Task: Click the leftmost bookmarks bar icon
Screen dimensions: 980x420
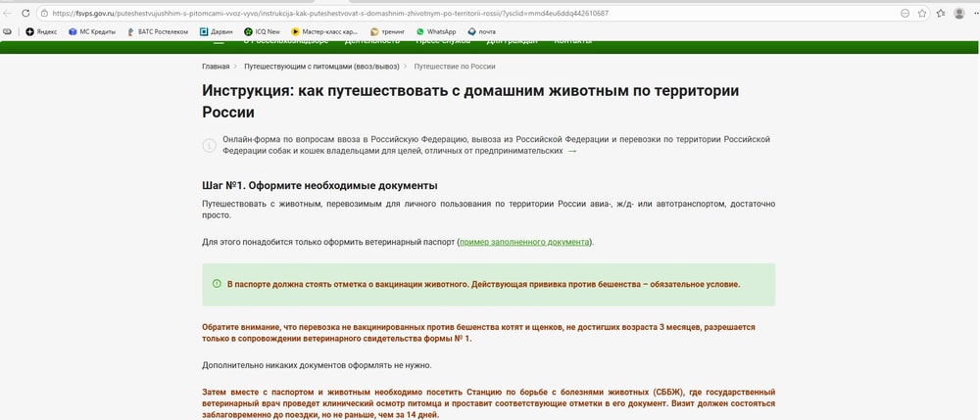Action: [x=7, y=31]
